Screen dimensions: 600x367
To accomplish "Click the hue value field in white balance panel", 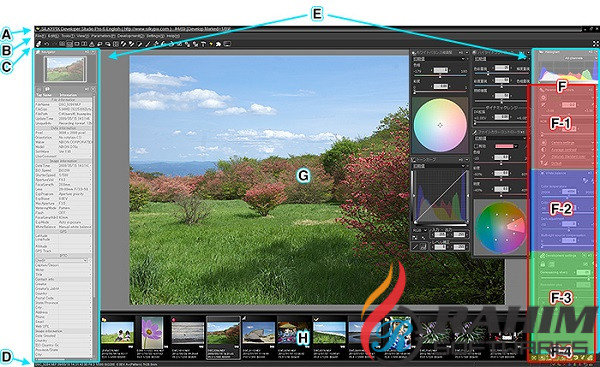I will pos(441,70).
